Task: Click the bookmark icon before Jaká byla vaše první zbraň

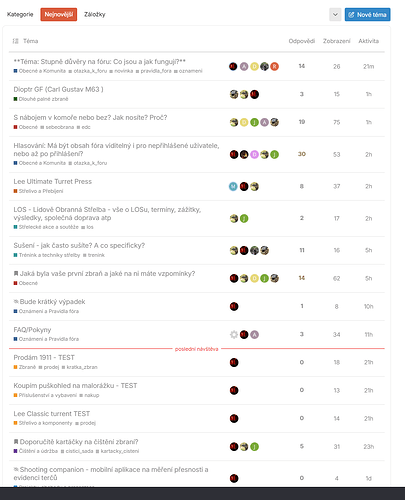Action: pos(16,274)
